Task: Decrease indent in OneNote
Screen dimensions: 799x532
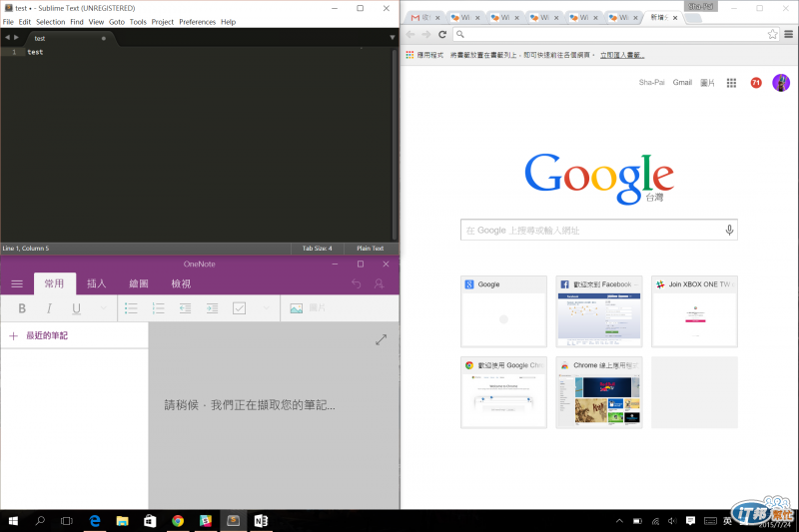Action: (185, 308)
